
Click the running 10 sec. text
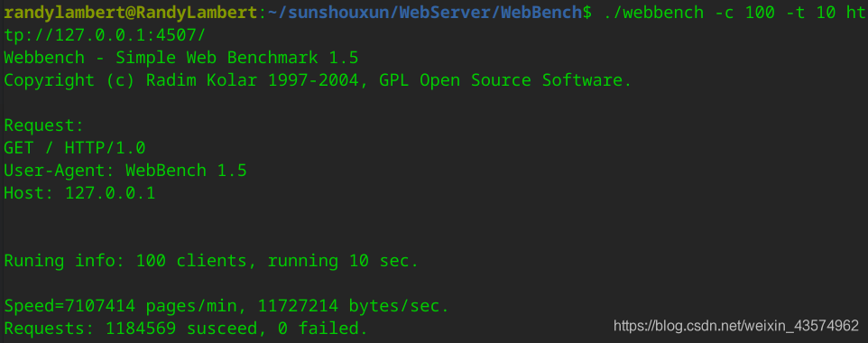click(x=344, y=261)
